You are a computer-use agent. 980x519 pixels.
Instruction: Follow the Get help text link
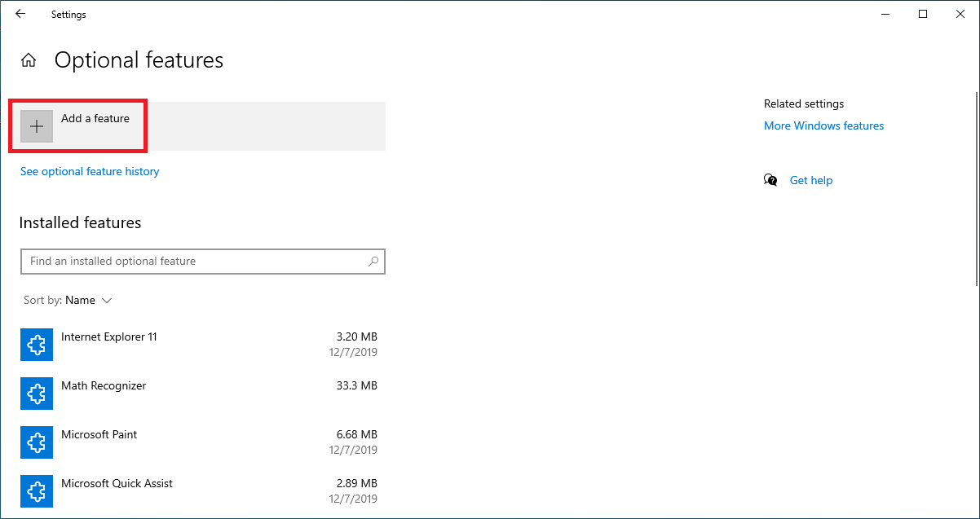(x=810, y=180)
